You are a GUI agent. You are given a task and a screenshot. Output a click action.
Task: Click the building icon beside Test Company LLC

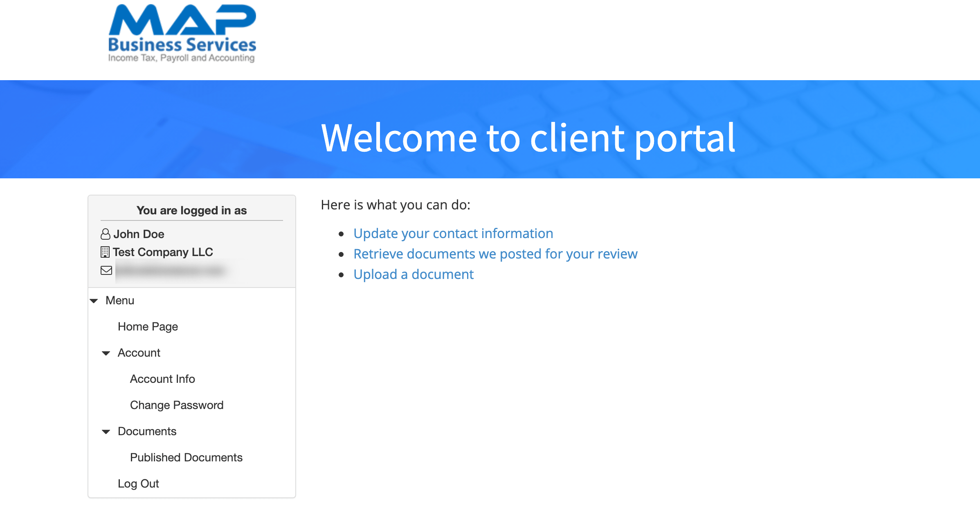point(105,252)
